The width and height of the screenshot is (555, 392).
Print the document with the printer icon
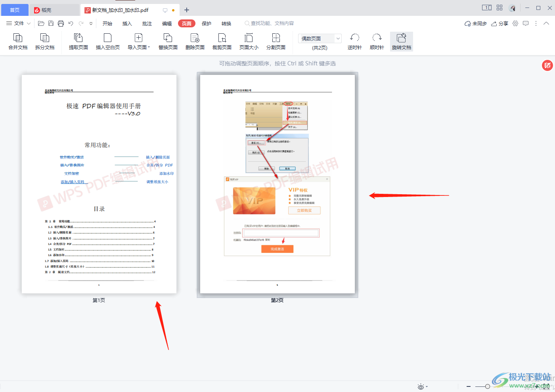pos(61,24)
